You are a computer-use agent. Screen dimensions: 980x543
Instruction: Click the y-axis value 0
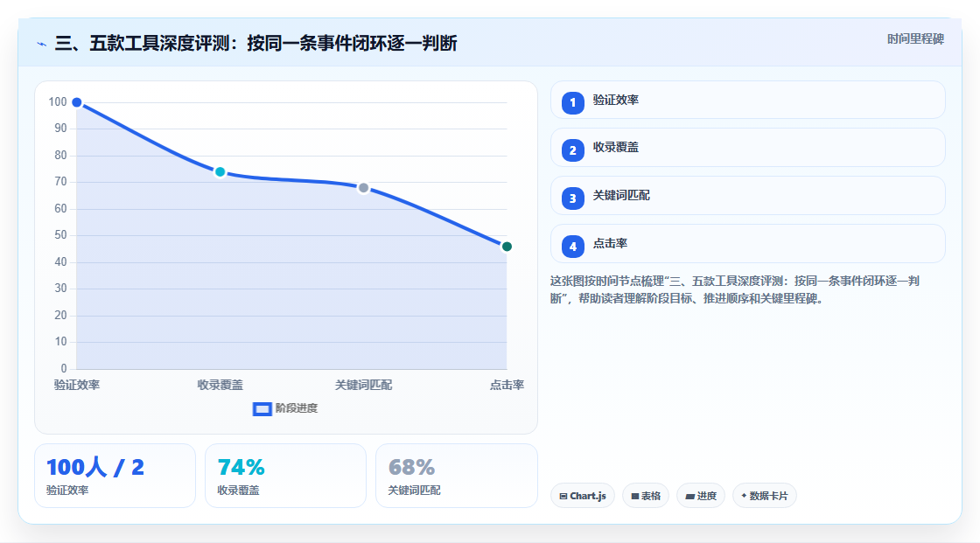tap(64, 368)
